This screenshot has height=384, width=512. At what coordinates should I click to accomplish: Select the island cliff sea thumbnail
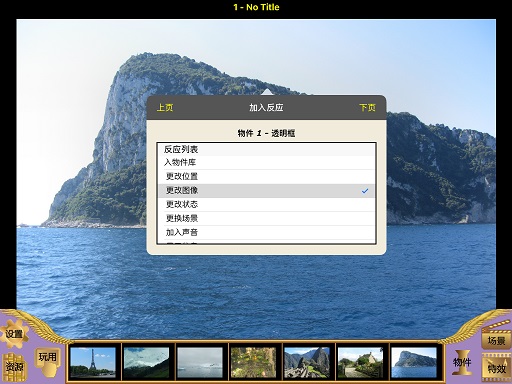414,362
